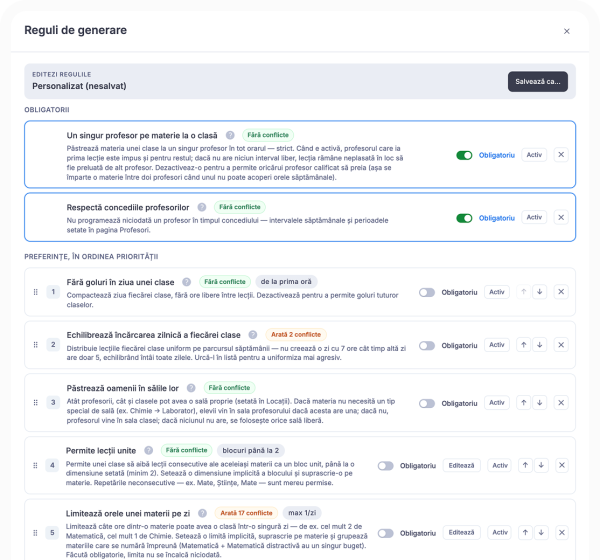
Task: Click Editează for 'Limitează orele unei materii'
Action: pyautogui.click(x=461, y=532)
